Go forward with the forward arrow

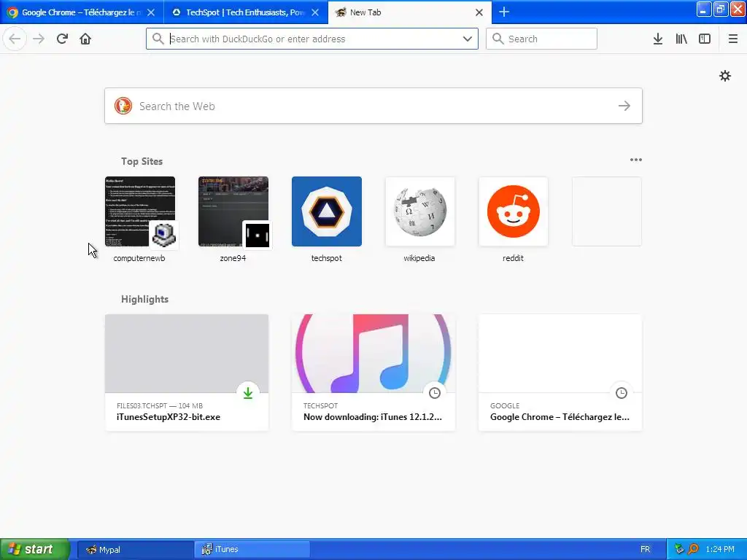(39, 39)
